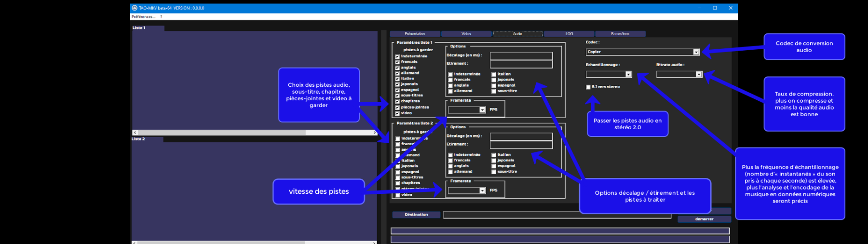The image size is (868, 244).
Task: Expand the Echantillonnage dropdown
Action: coord(628,74)
